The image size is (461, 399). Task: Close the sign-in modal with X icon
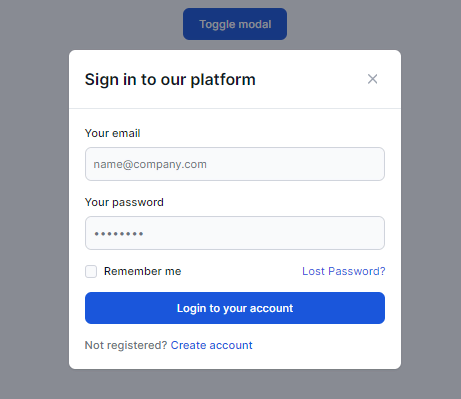[x=372, y=79]
